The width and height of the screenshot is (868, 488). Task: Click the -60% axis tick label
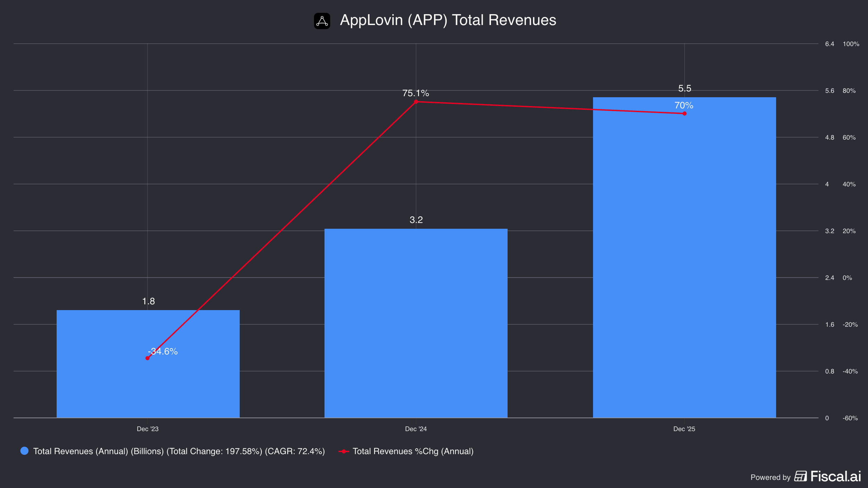[x=850, y=418]
